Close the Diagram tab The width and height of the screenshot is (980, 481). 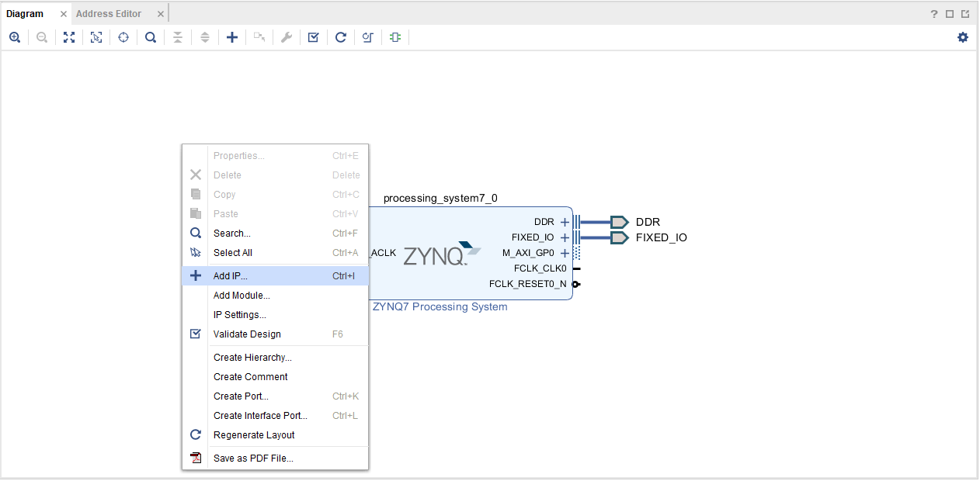point(64,14)
